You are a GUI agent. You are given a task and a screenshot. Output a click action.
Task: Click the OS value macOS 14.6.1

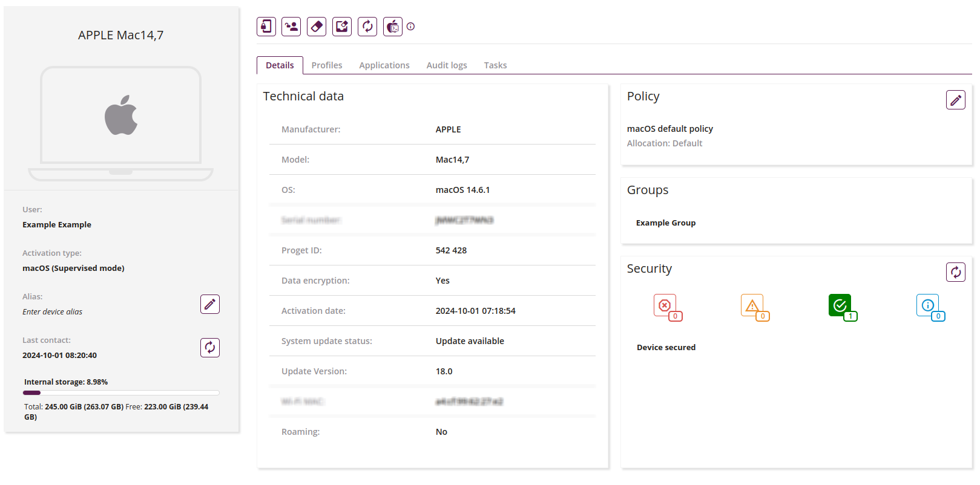463,190
